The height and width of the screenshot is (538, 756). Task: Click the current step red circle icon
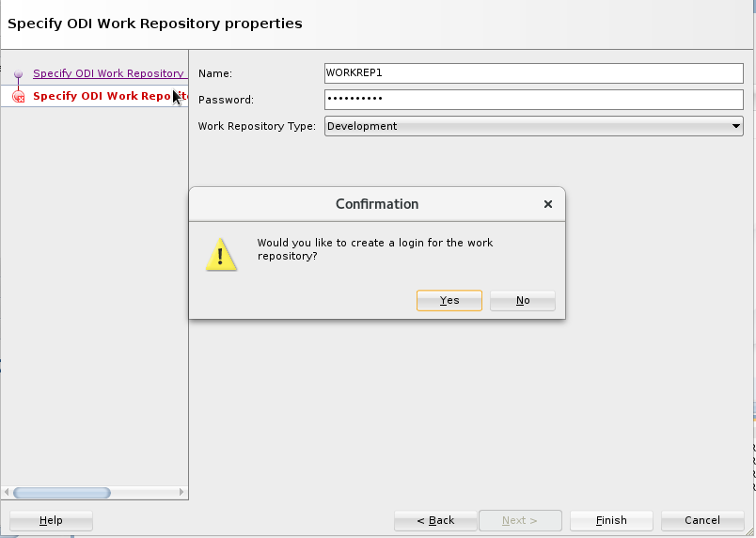click(18, 97)
